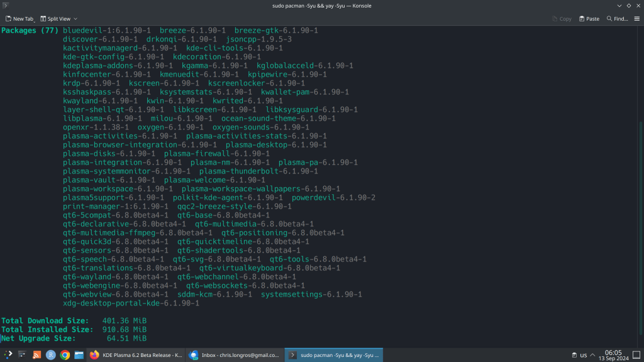Image resolution: width=644 pixels, height=362 pixels.
Task: Click the Paste button
Action: pyautogui.click(x=589, y=19)
